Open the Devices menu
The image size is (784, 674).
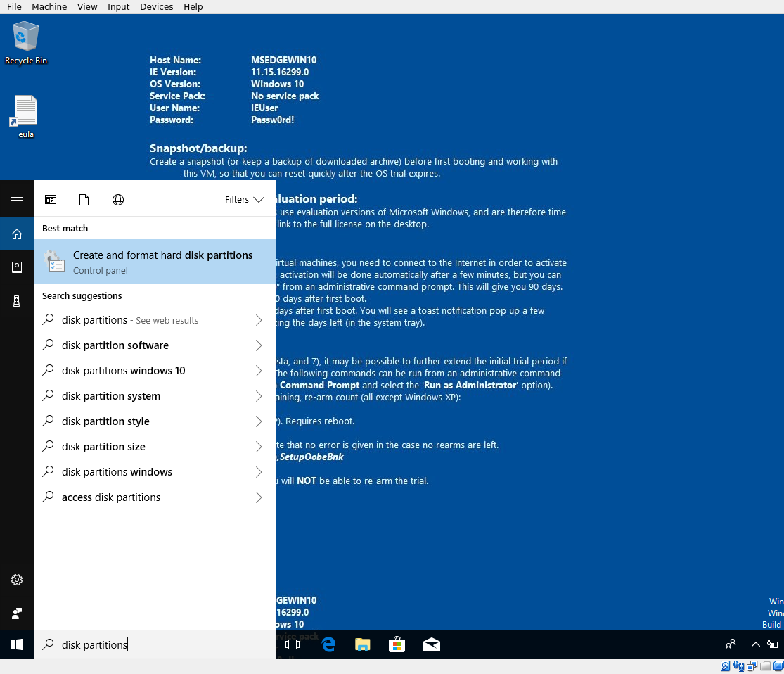tap(157, 6)
